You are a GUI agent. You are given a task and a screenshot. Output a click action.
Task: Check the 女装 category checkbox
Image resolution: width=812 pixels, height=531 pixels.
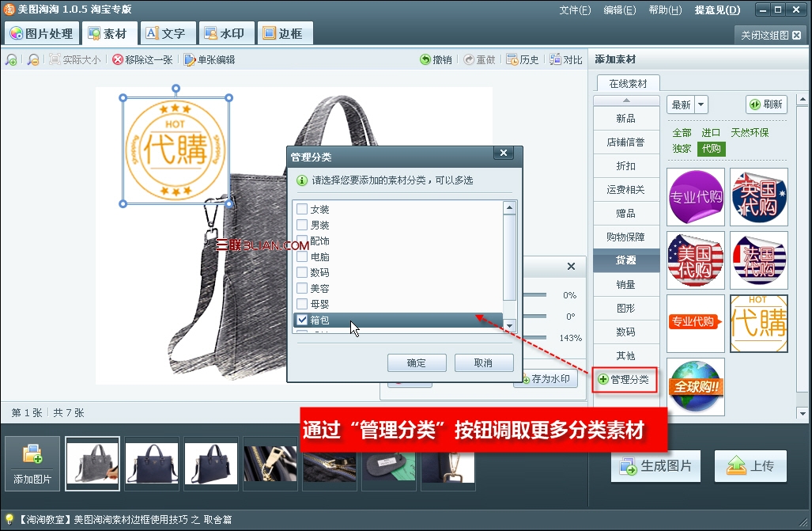pyautogui.click(x=302, y=209)
